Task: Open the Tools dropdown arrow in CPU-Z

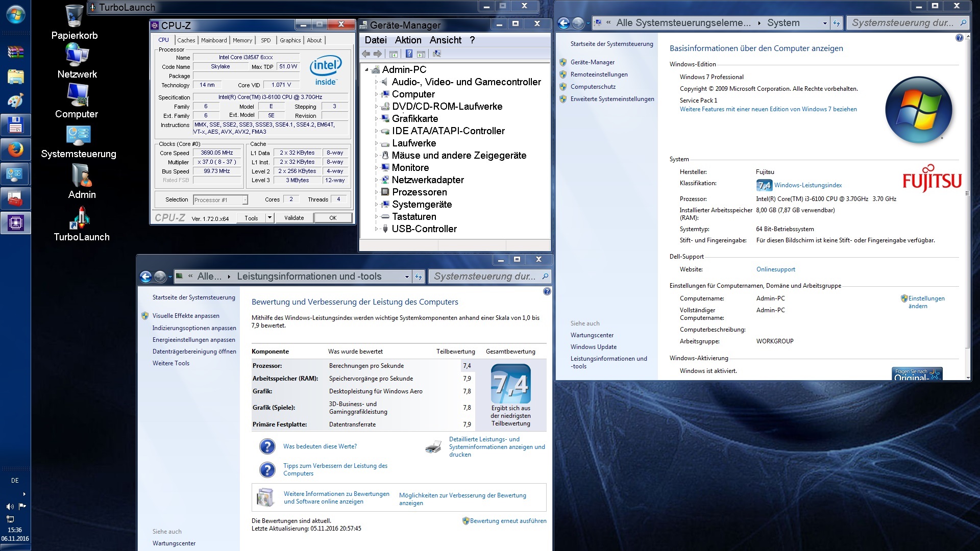Action: pyautogui.click(x=269, y=218)
